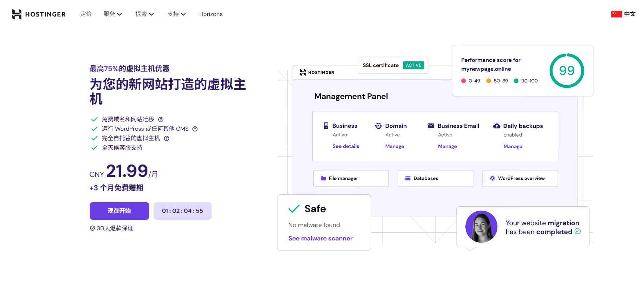Open the See malware scanner link

point(320,239)
